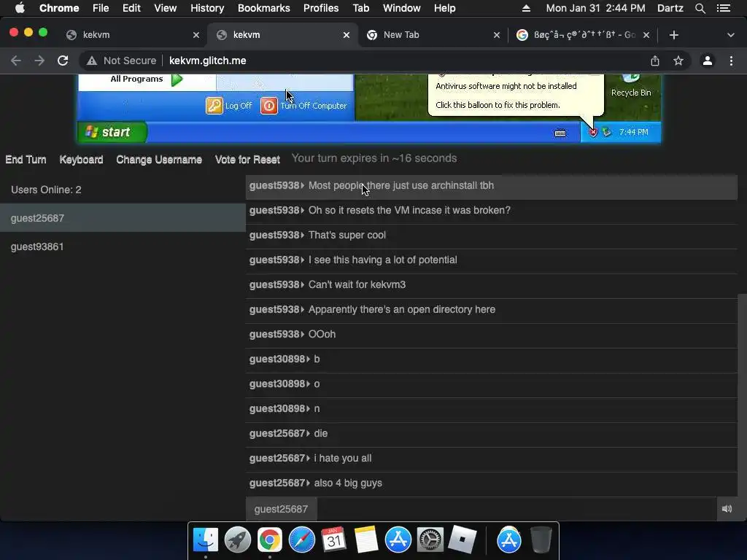Open Safari from the Dock
This screenshot has width=747, height=560.
(x=301, y=540)
